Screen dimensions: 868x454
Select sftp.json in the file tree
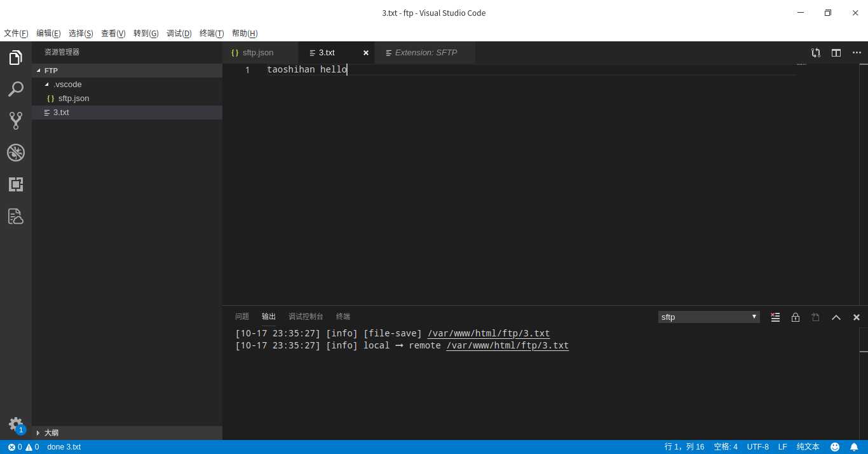pos(127,99)
